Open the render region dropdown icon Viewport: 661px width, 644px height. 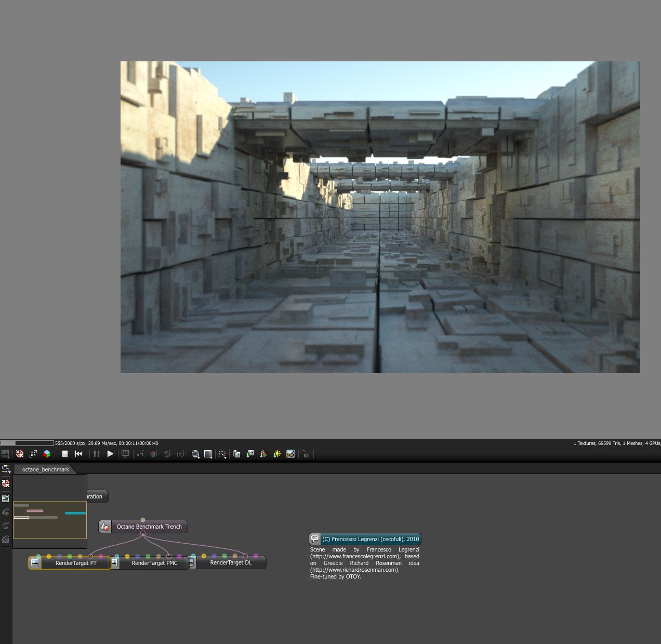(x=208, y=454)
